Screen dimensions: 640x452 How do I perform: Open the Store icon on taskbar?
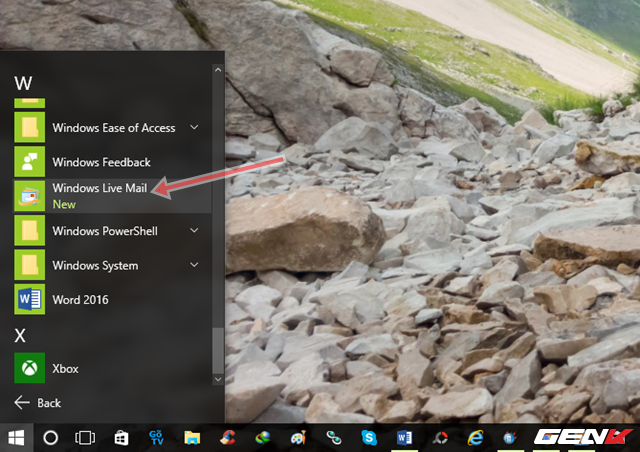click(x=121, y=437)
